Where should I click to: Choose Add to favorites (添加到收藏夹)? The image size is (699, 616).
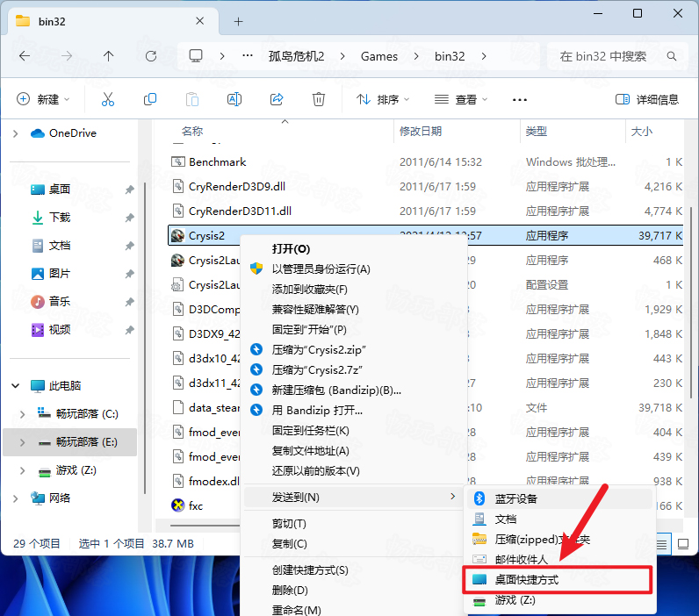click(309, 290)
